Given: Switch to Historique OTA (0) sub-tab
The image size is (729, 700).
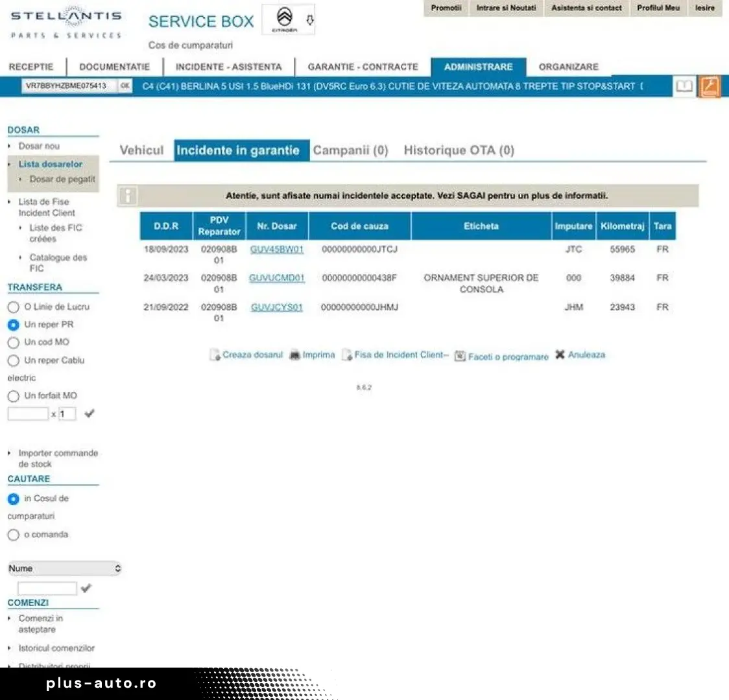Looking at the screenshot, I should pos(459,150).
